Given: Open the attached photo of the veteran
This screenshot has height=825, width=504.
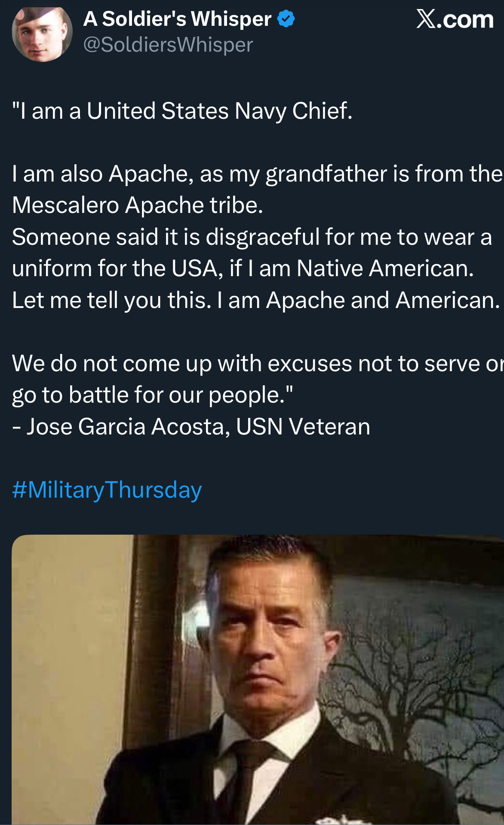Looking at the screenshot, I should (x=257, y=680).
